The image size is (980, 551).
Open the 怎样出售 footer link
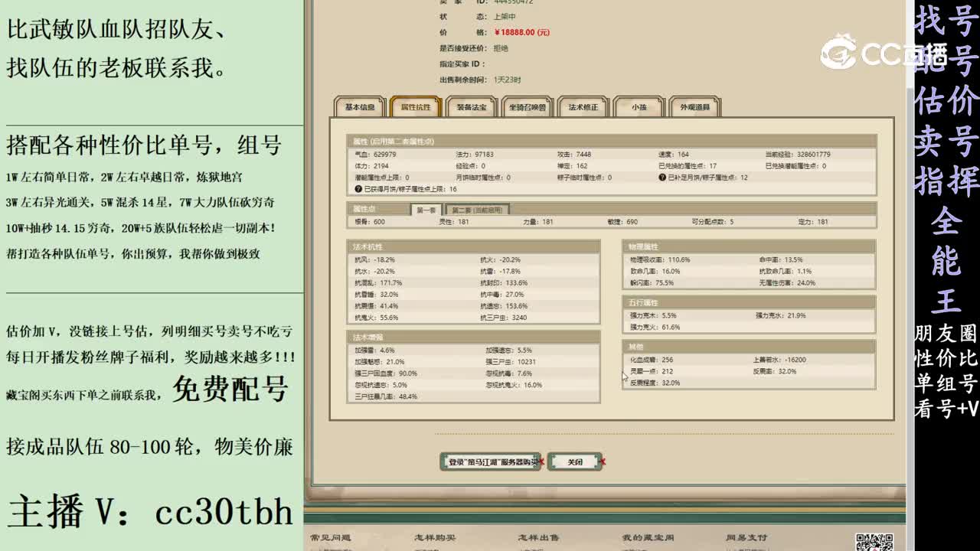point(538,538)
